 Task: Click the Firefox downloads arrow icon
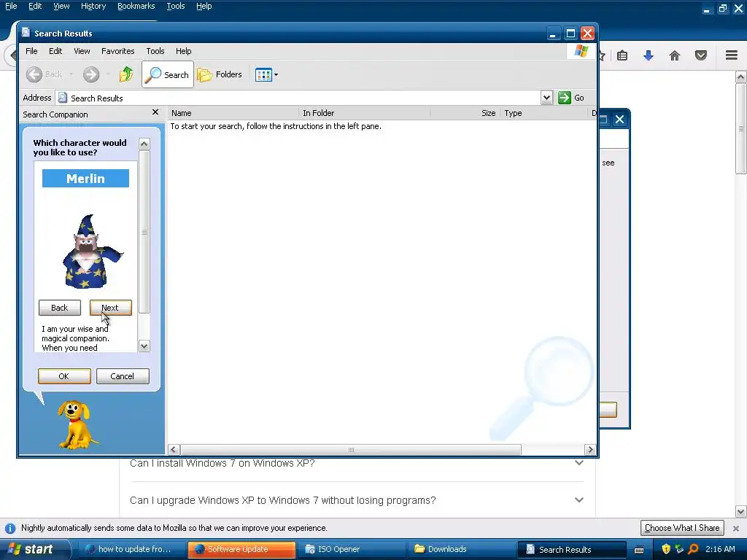click(649, 55)
